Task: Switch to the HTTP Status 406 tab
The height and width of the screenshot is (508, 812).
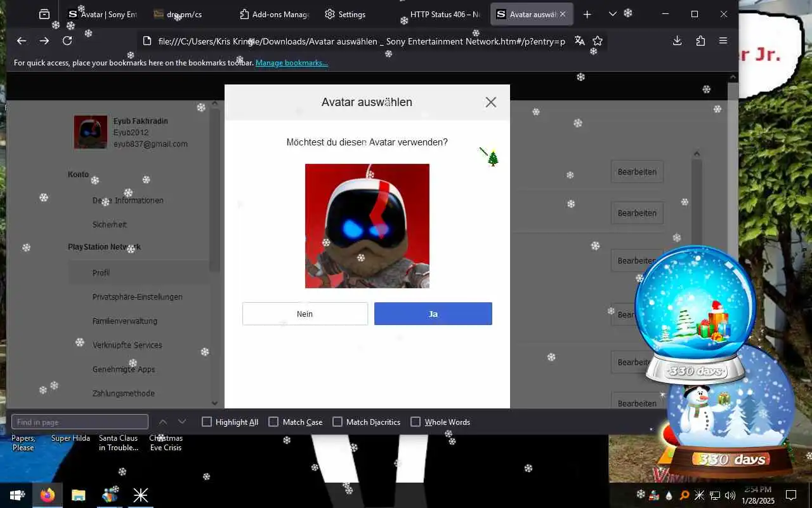Action: pos(445,14)
